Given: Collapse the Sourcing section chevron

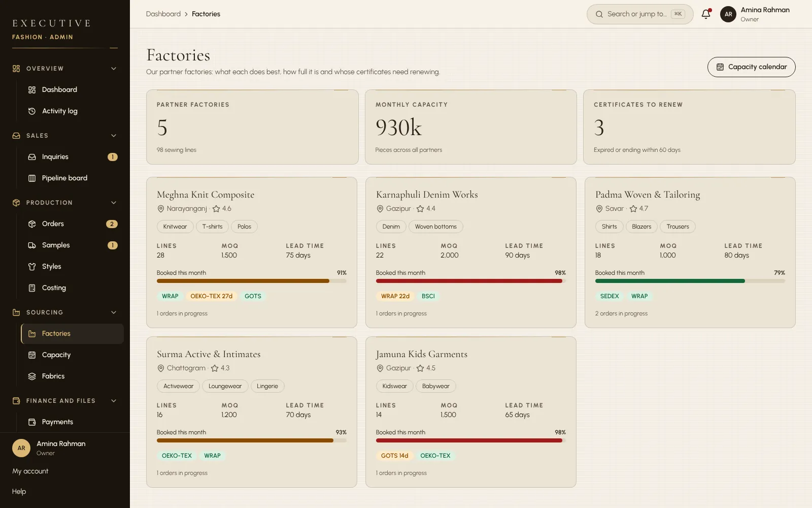Looking at the screenshot, I should coord(114,312).
